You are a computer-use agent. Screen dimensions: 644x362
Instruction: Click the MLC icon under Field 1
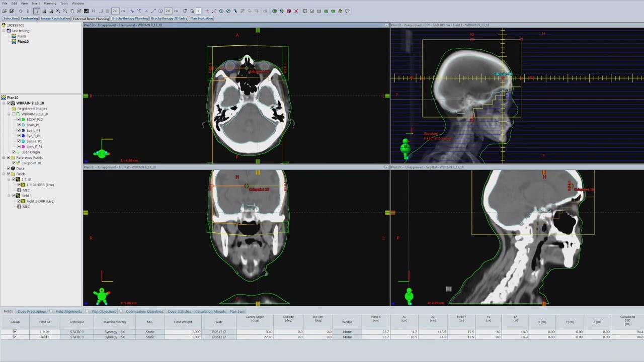[19, 207]
